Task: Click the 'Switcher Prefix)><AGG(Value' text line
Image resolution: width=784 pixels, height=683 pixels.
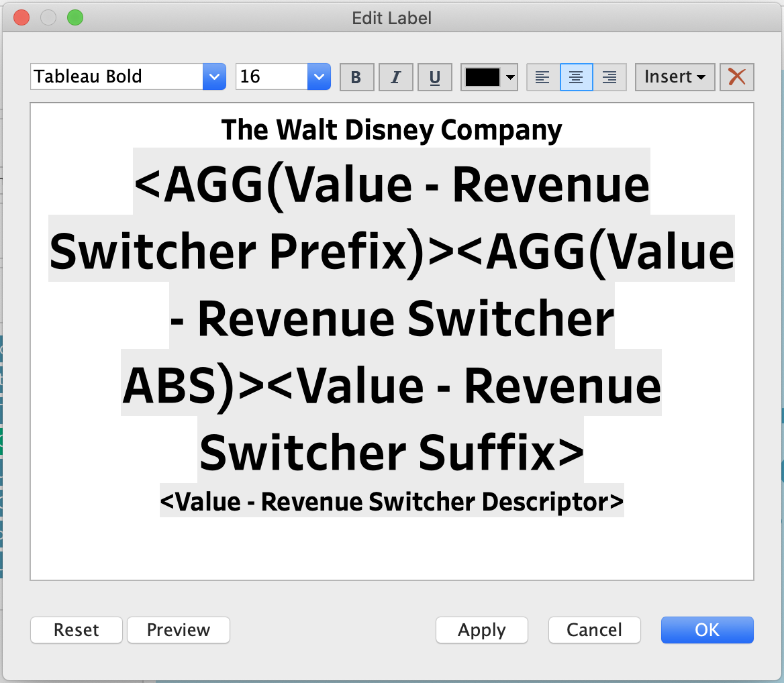Action: tap(391, 252)
